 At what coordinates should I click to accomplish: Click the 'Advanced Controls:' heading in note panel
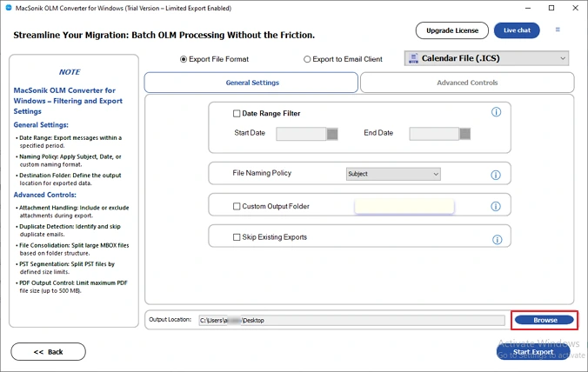coord(44,195)
